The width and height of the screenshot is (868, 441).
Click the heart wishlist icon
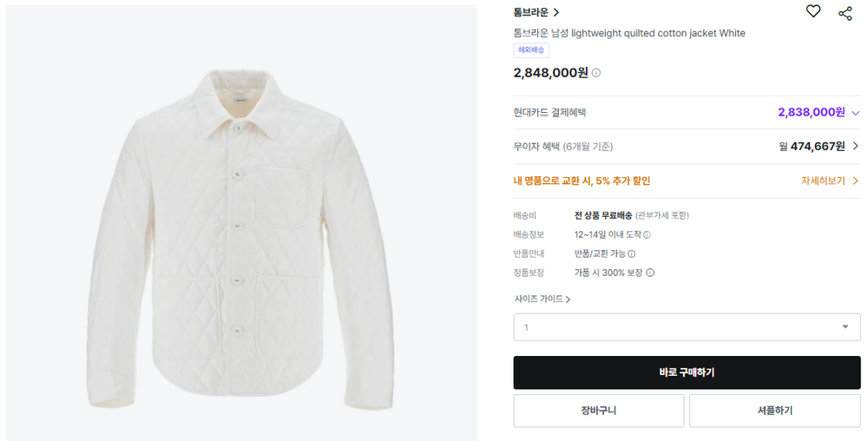pos(812,11)
